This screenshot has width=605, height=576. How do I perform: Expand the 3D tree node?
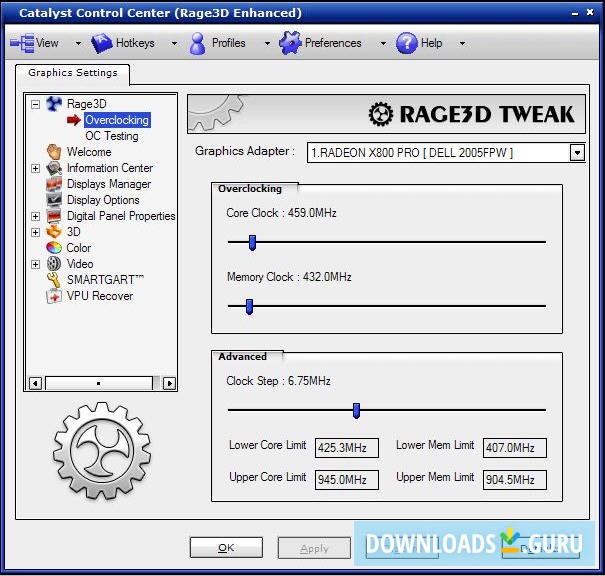coord(35,232)
